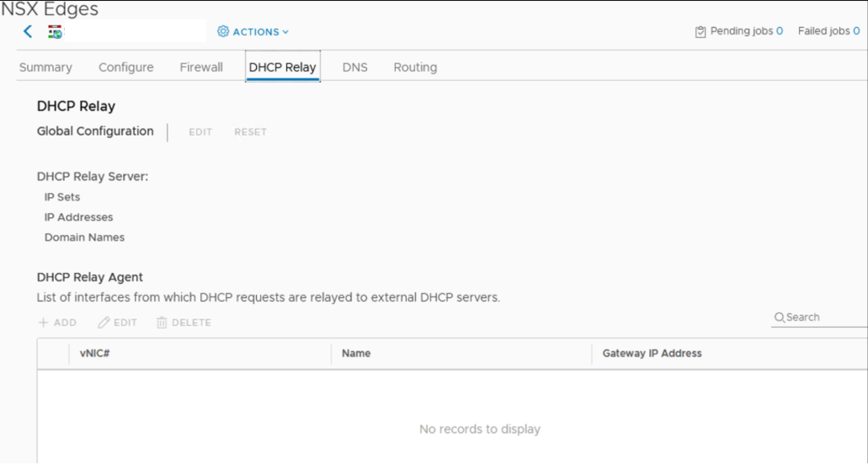Viewport: 868px width, 470px height.
Task: Click EDIT next to Global Configuration
Action: point(200,131)
